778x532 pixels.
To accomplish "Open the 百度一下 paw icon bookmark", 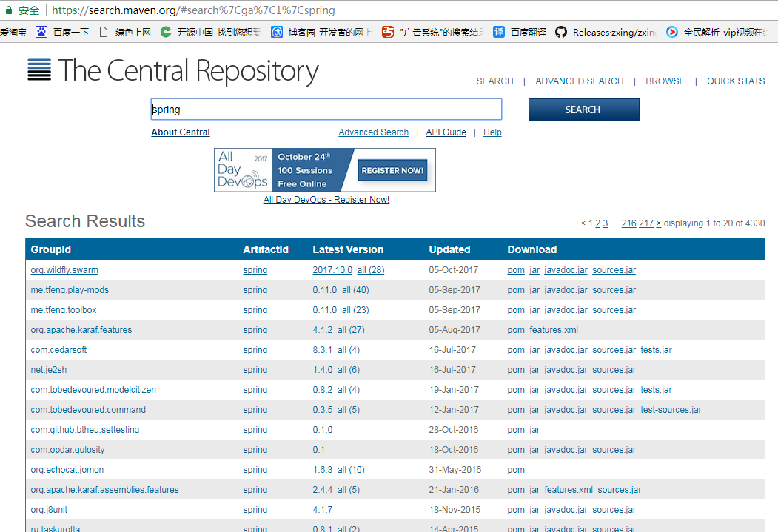I will point(41,32).
